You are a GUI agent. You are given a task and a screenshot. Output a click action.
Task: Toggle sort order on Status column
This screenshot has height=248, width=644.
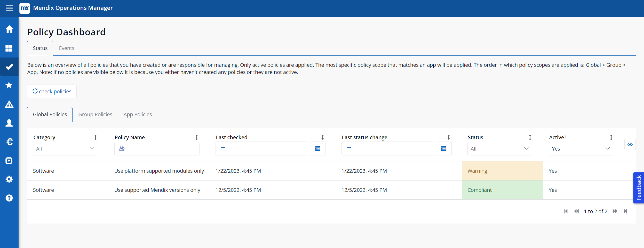[x=530, y=137]
